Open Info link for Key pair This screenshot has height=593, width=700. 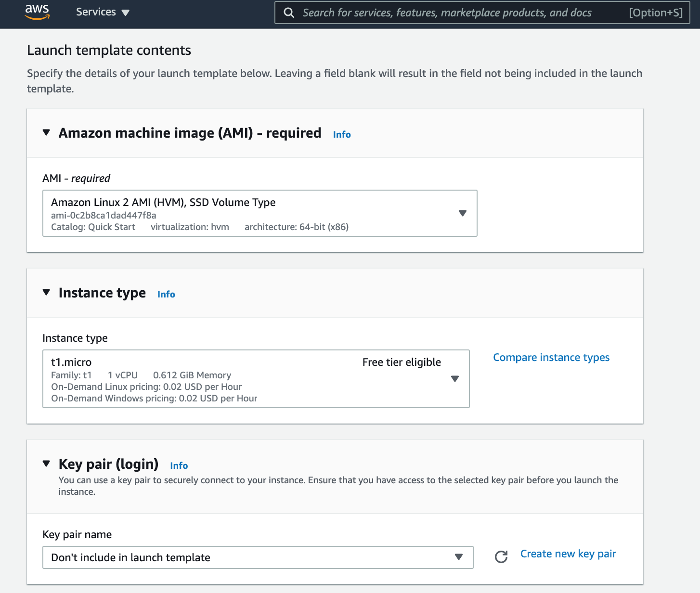(179, 466)
